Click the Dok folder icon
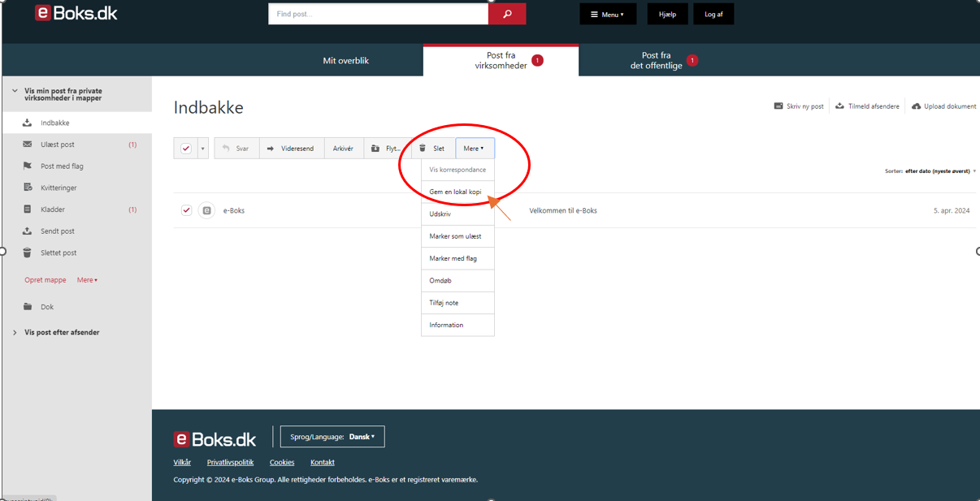980x501 pixels. pos(27,307)
